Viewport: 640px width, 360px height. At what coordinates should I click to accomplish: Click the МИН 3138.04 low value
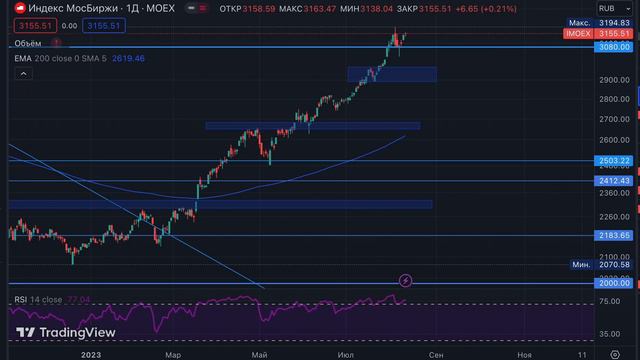[366, 9]
